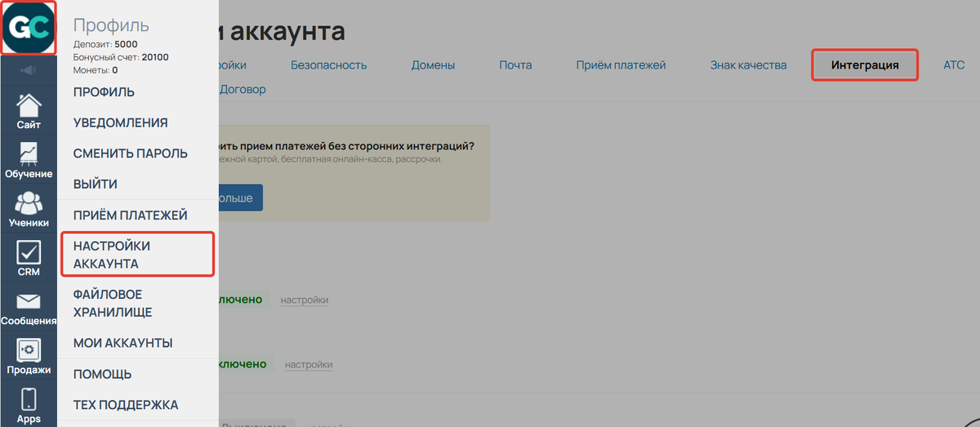Click the GC logo avatar
This screenshot has width=980, height=427.
[29, 29]
